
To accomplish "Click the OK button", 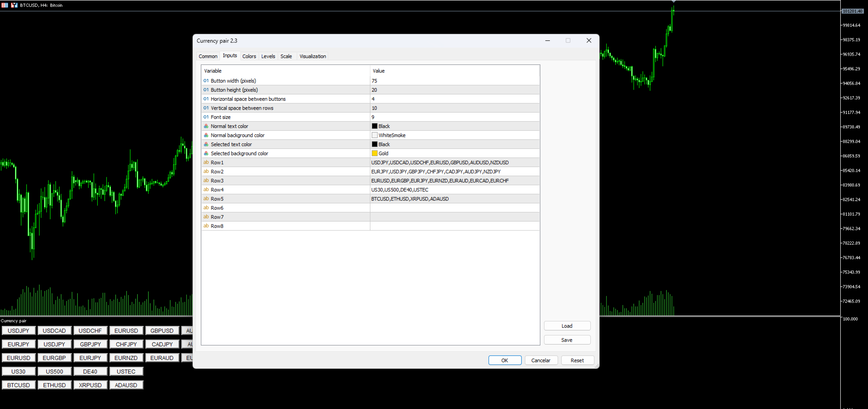I will pyautogui.click(x=505, y=360).
